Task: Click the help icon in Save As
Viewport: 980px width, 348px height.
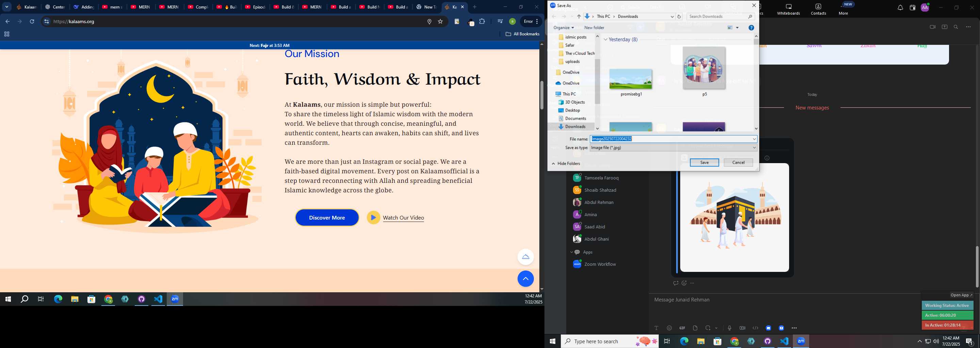Action: (751, 28)
